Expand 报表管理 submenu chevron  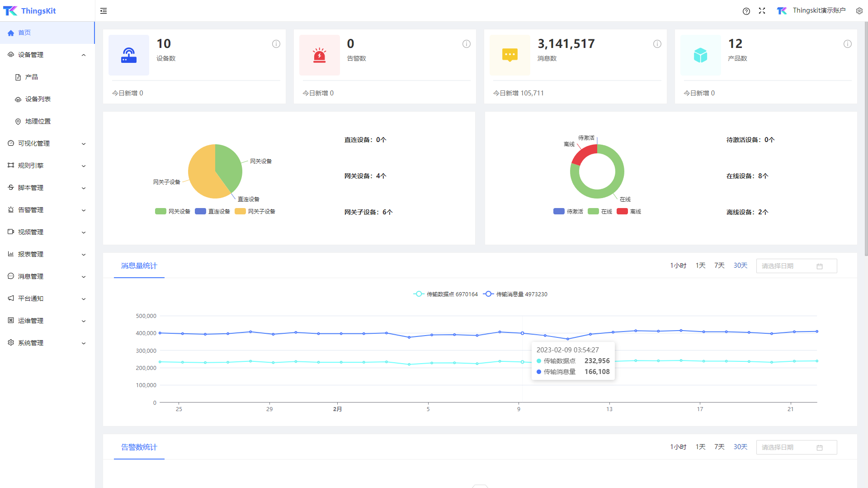click(x=84, y=255)
